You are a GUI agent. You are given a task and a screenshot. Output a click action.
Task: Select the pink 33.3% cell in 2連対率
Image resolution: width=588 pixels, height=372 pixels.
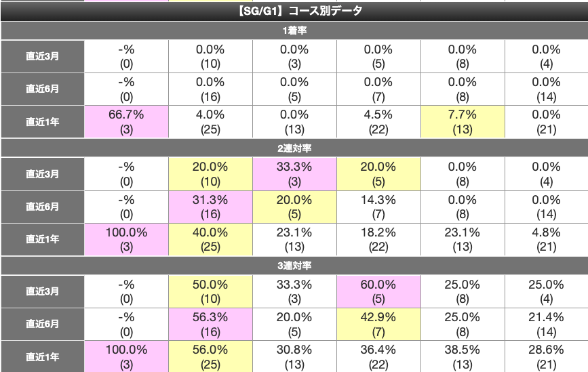coord(294,174)
